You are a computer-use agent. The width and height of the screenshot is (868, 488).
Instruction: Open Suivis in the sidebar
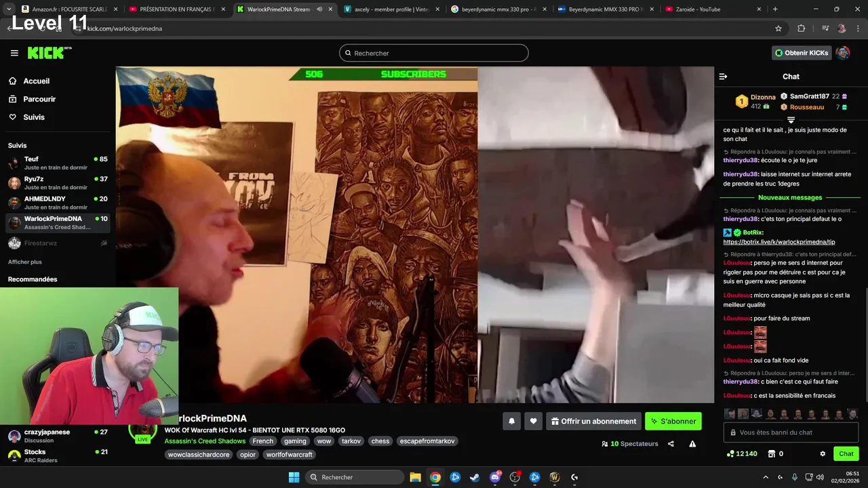tap(34, 117)
